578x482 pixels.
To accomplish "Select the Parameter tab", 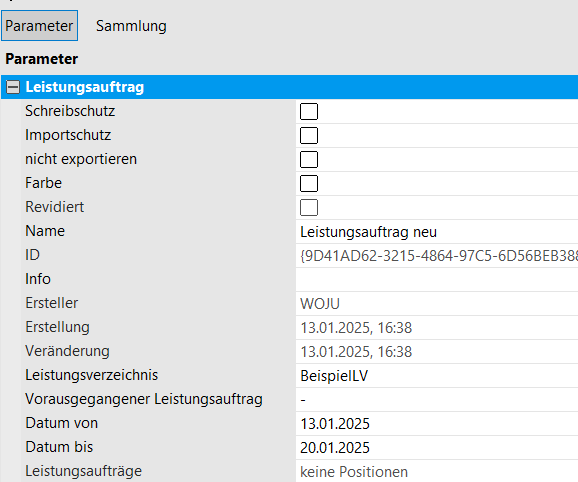I will pyautogui.click(x=39, y=25).
